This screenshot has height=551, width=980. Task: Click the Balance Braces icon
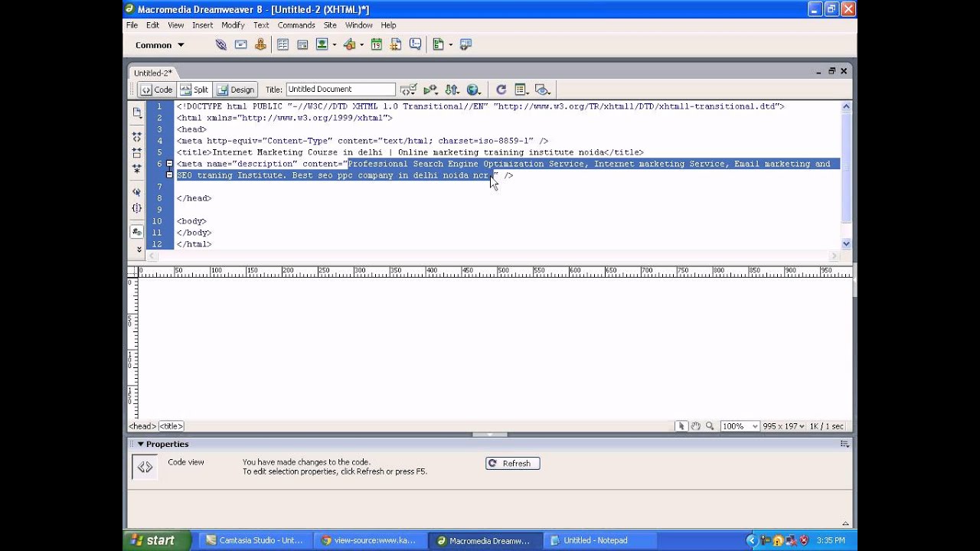(x=137, y=208)
